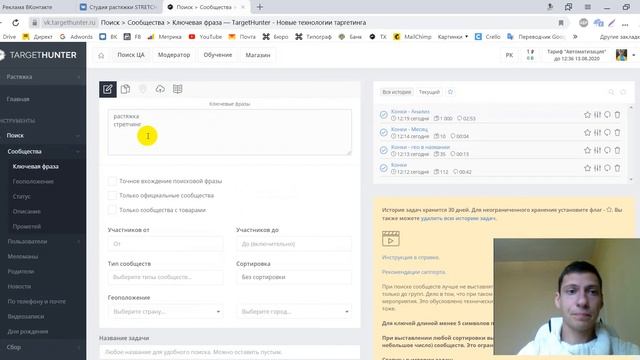Open the 'Тип сообществ' dropdown

coord(165,277)
